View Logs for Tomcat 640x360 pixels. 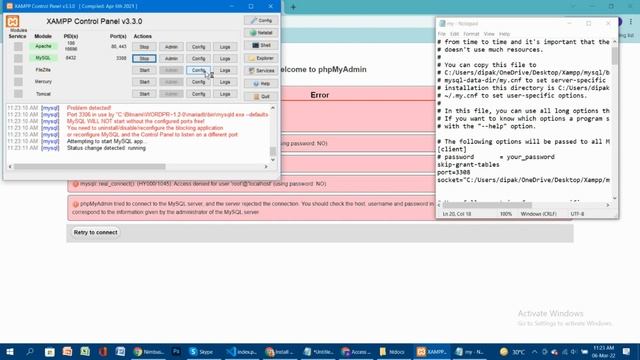(x=225, y=94)
